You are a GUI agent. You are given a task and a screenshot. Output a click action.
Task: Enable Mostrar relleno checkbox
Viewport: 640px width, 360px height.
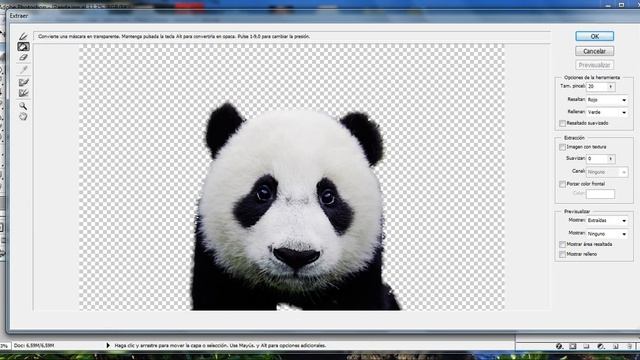click(562, 254)
